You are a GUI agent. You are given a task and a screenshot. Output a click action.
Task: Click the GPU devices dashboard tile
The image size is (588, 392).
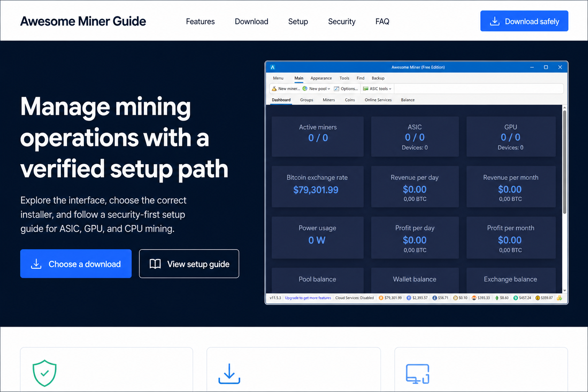pyautogui.click(x=511, y=136)
